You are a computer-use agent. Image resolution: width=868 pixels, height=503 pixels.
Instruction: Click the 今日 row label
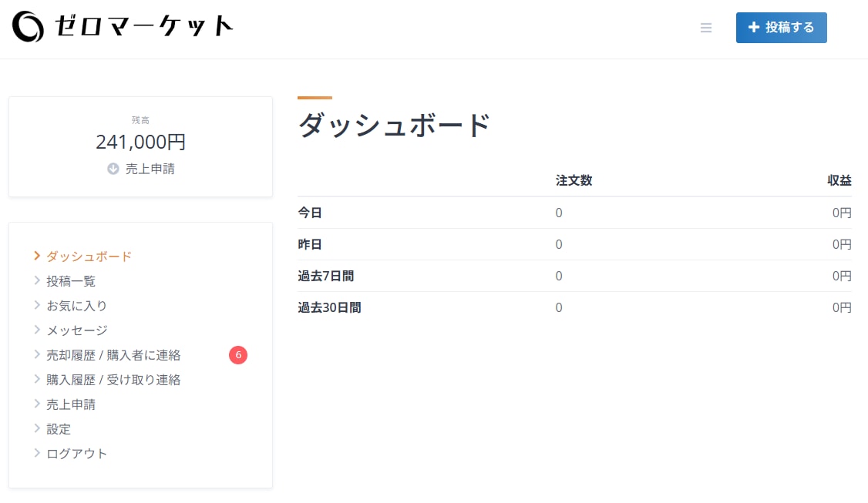[310, 213]
